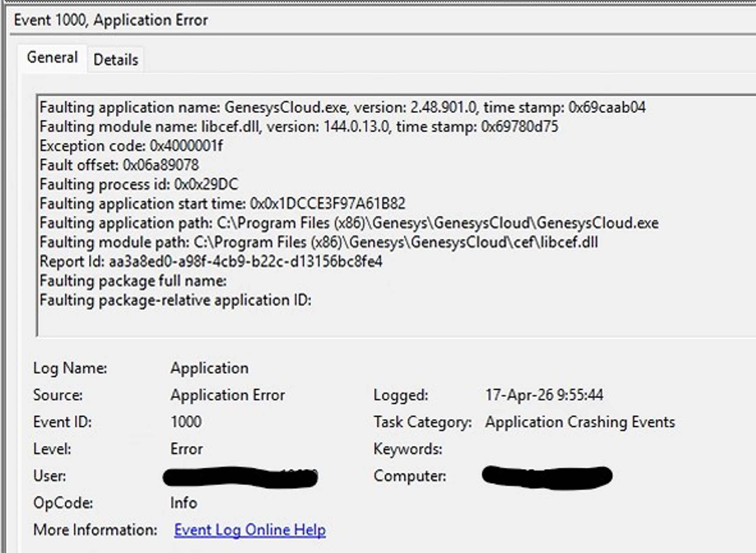
Task: Click the Faulting package-relative application ID line
Action: coord(175,300)
